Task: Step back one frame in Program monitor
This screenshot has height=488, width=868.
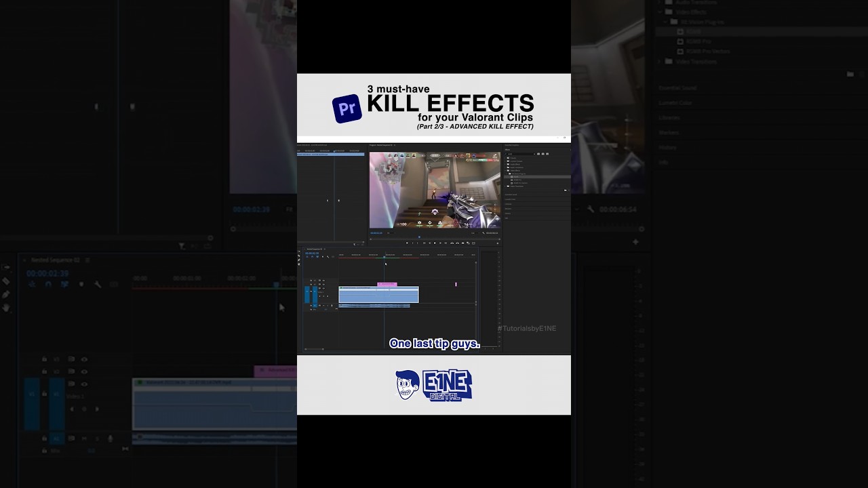Action: point(429,243)
